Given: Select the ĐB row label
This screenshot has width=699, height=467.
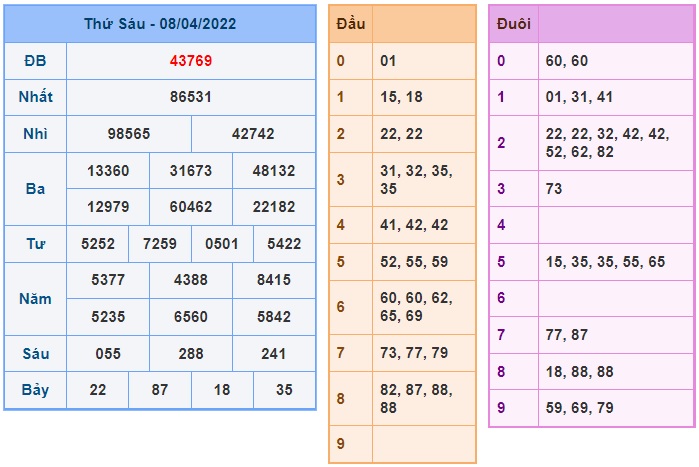Looking at the screenshot, I should point(35,61).
